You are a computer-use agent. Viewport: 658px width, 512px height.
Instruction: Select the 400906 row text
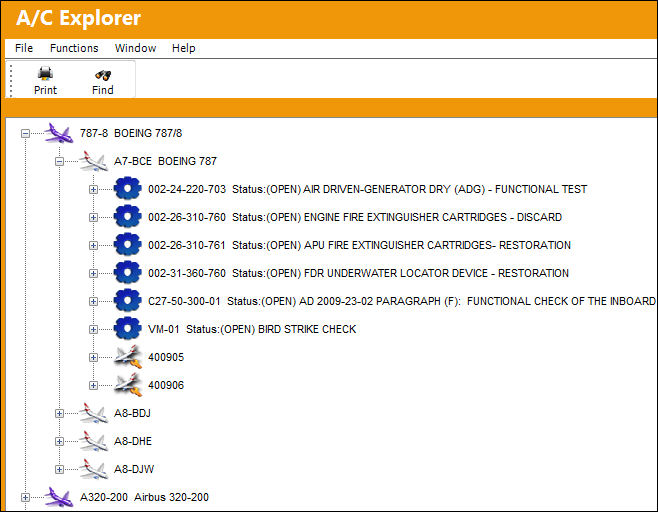[x=166, y=385]
